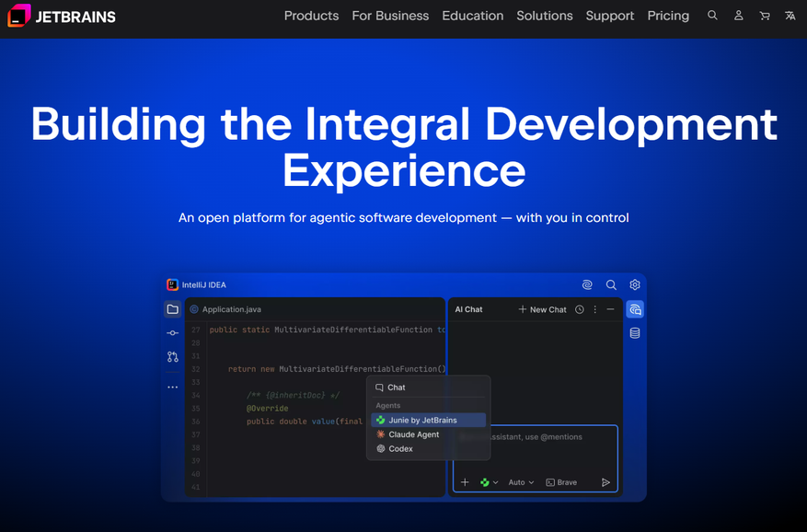Open the chat history clock icon
This screenshot has width=807, height=532.
580,309
